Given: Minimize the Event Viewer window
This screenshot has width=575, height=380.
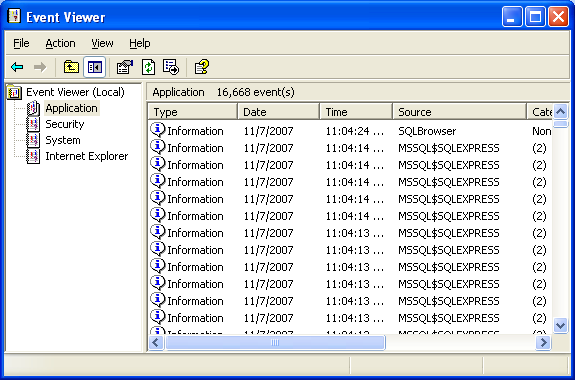Looking at the screenshot, I should [512, 17].
